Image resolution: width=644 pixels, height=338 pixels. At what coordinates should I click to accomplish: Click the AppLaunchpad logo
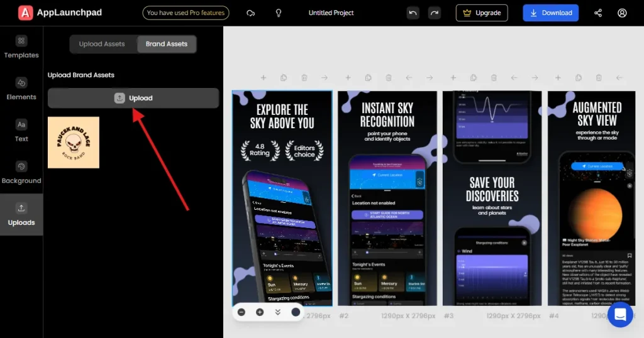click(60, 13)
